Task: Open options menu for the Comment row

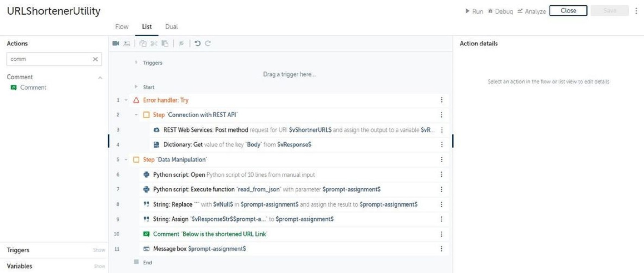Action: [x=442, y=234]
